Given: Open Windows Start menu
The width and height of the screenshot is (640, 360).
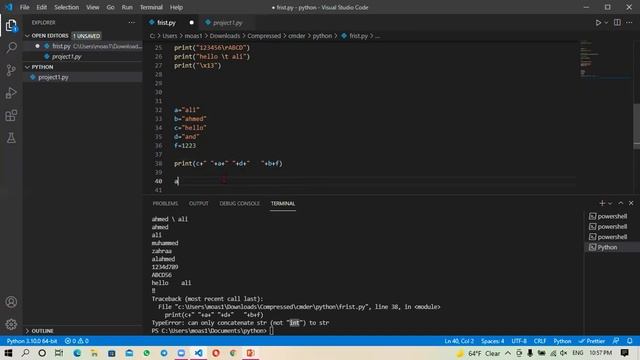Looking at the screenshot, I should tap(8, 353).
